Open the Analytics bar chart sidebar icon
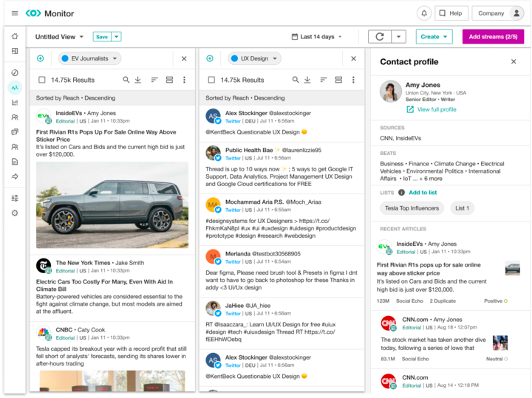The height and width of the screenshot is (398, 532). [x=15, y=103]
